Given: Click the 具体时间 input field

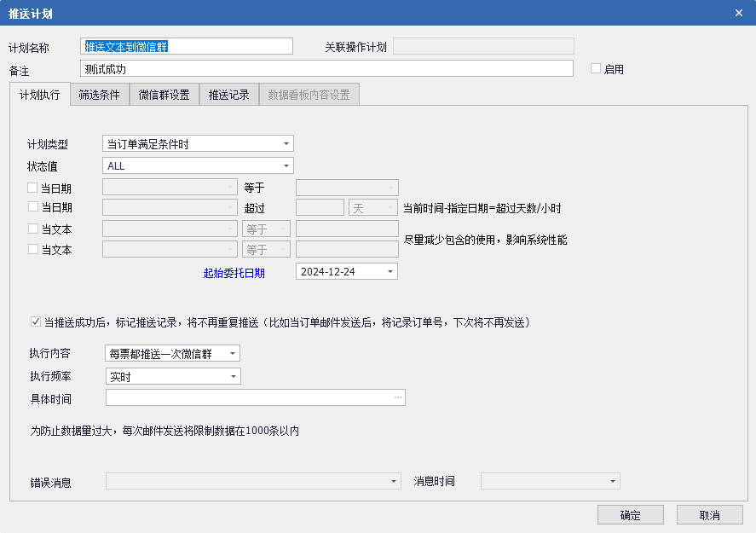Looking at the screenshot, I should pyautogui.click(x=256, y=397).
